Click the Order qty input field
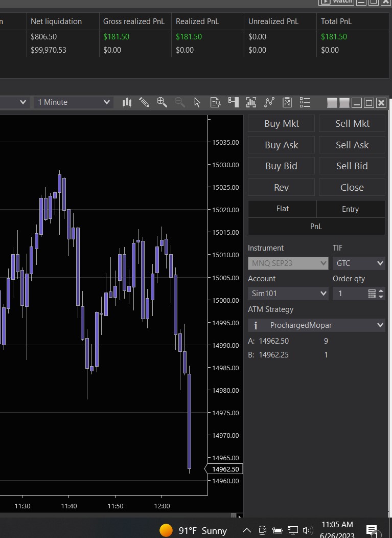 (x=350, y=294)
